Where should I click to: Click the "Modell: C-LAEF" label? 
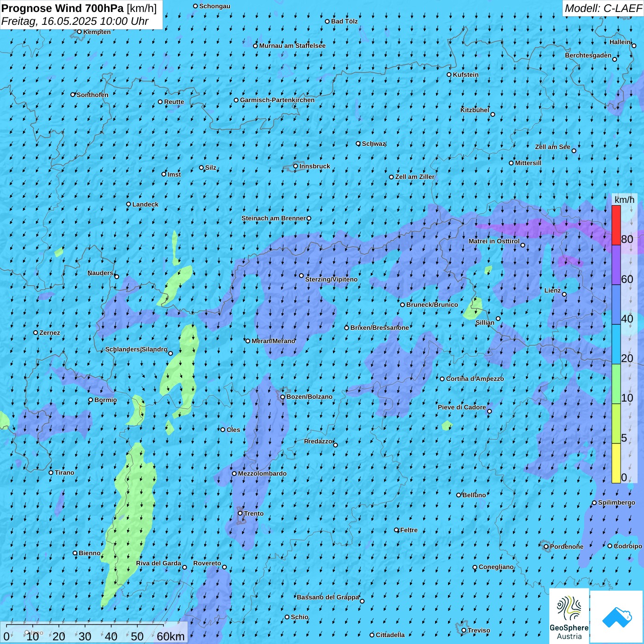click(603, 8)
